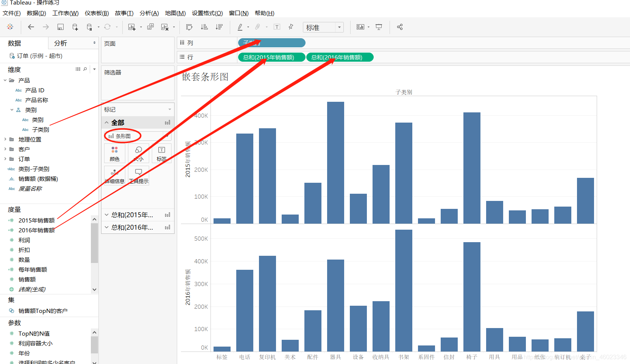
Task: Search dimensions with magnifier icon
Action: (85, 69)
